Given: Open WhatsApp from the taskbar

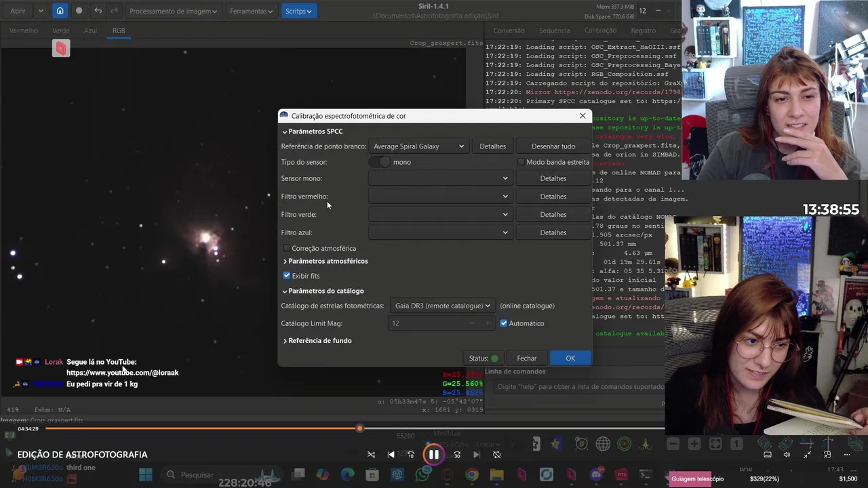Looking at the screenshot, I should tap(422, 474).
